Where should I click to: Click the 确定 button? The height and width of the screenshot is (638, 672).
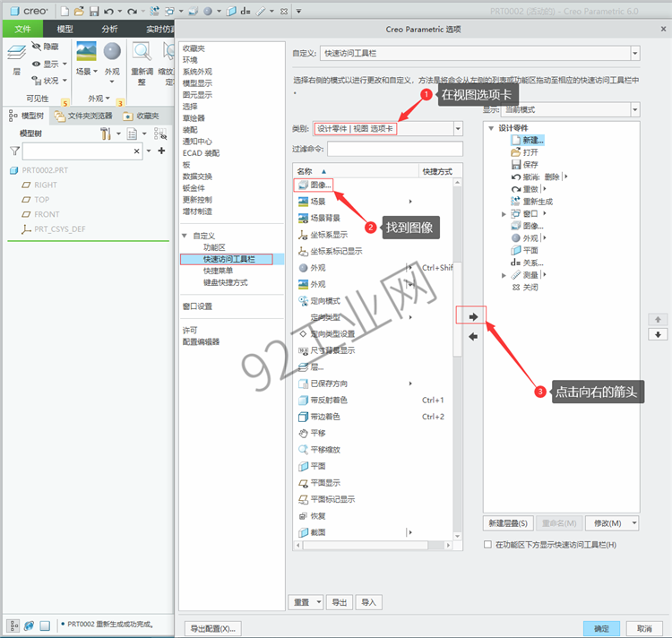(x=601, y=628)
